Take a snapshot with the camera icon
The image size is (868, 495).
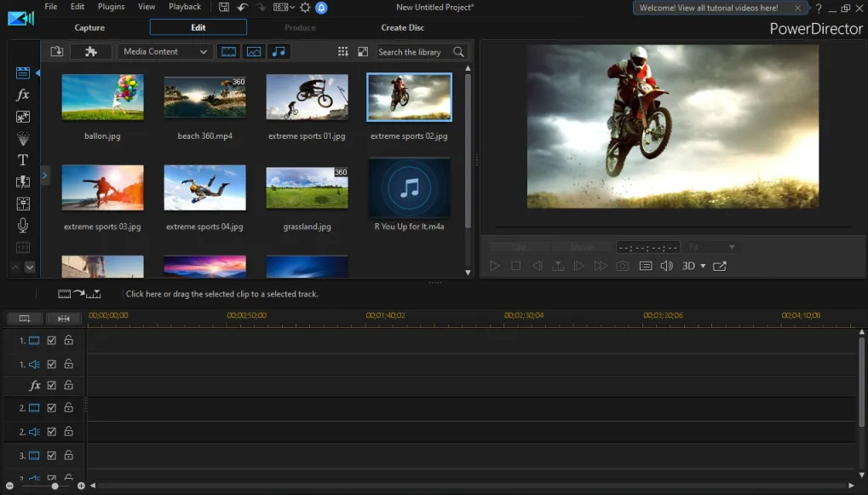point(623,266)
